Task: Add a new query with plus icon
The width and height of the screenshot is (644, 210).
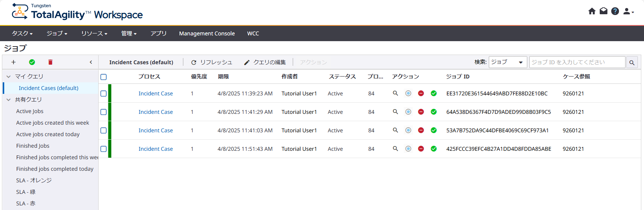Action: 13,62
